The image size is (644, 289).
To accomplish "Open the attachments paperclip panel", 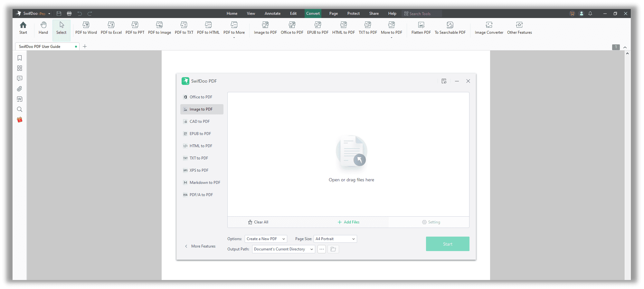I will coord(20,89).
